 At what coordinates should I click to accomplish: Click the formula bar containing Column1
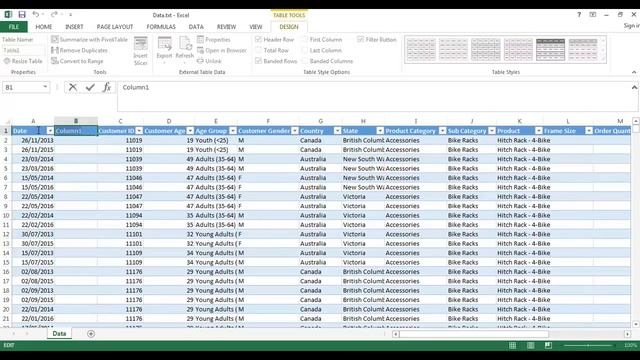tap(376, 96)
